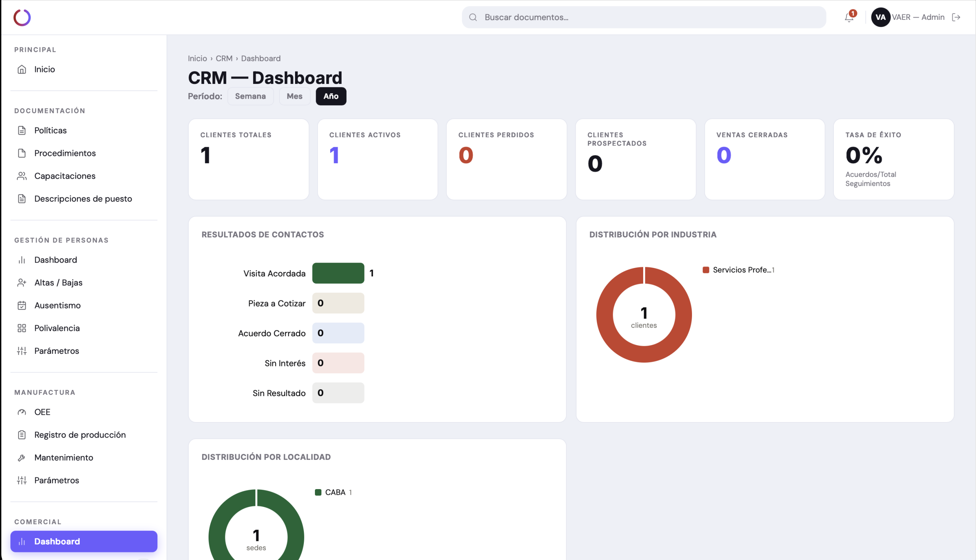Open Polivalencia page
The height and width of the screenshot is (560, 976).
pyautogui.click(x=84, y=328)
